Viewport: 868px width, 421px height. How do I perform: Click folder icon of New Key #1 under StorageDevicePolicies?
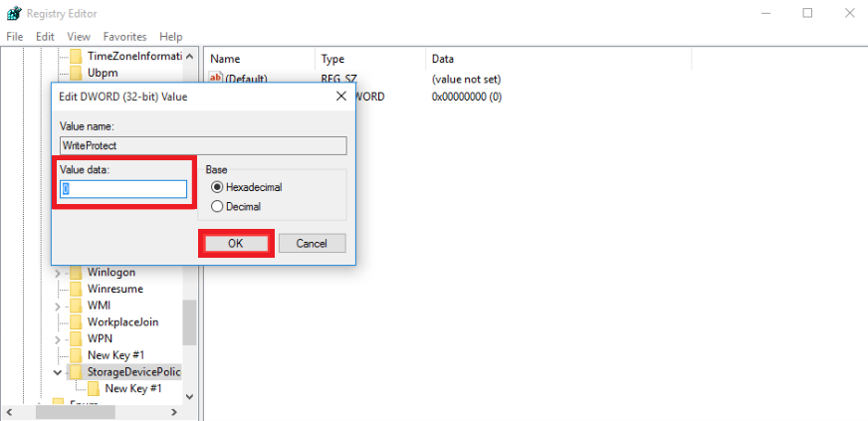pyautogui.click(x=94, y=388)
